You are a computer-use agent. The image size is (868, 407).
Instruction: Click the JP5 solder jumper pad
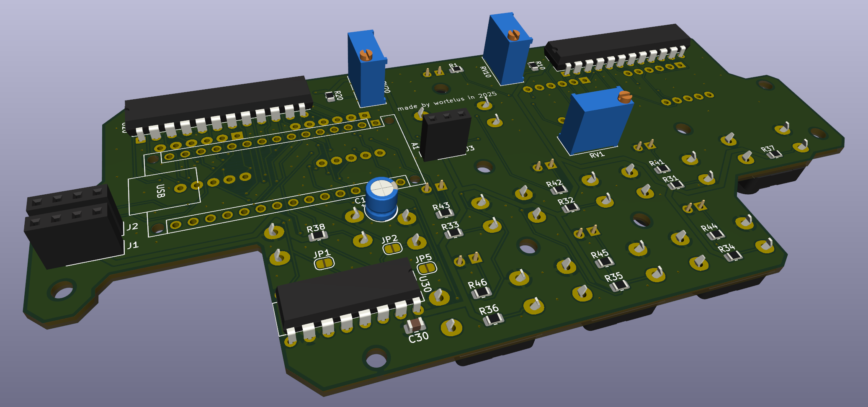coord(427,268)
